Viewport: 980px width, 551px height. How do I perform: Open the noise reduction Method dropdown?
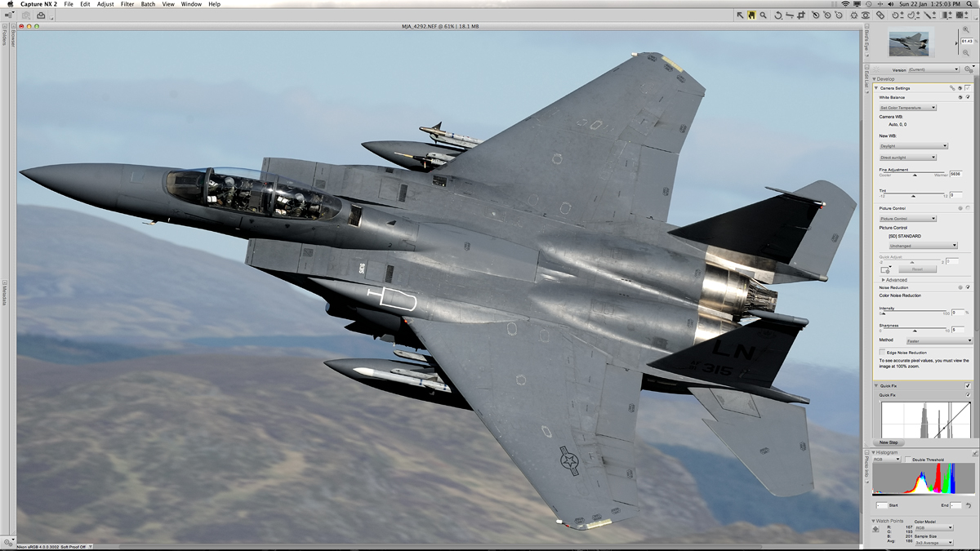(x=939, y=340)
